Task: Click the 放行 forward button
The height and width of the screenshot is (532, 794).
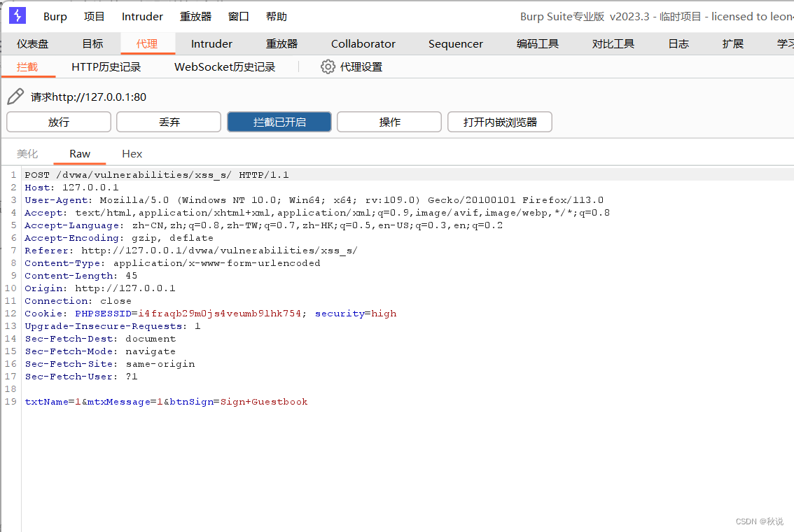Action: tap(59, 122)
